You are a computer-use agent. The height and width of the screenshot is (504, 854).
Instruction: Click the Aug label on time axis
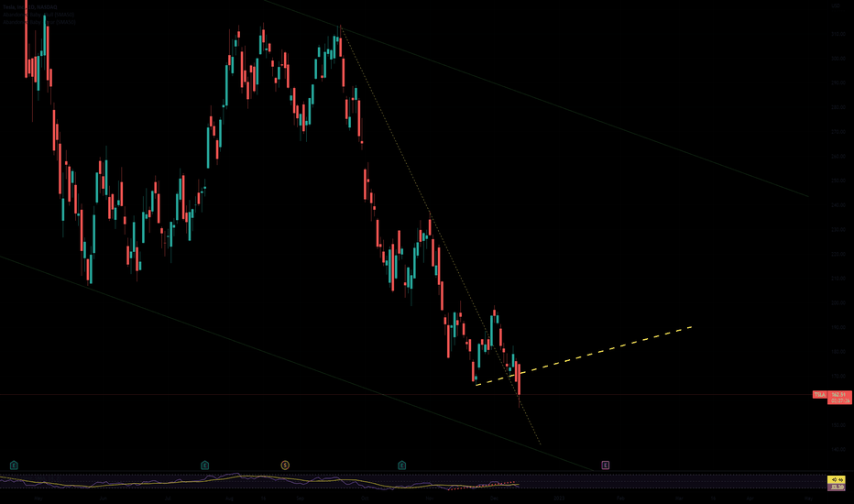[229, 498]
